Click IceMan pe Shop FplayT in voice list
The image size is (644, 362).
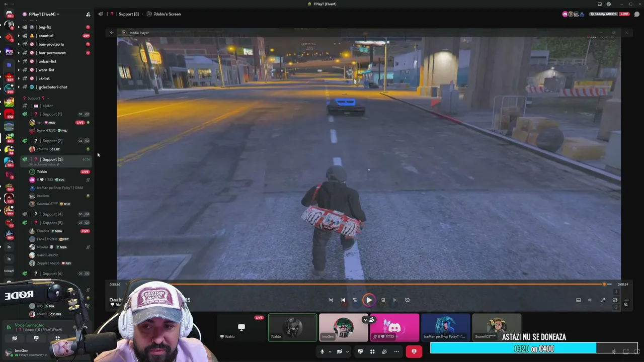[59, 188]
